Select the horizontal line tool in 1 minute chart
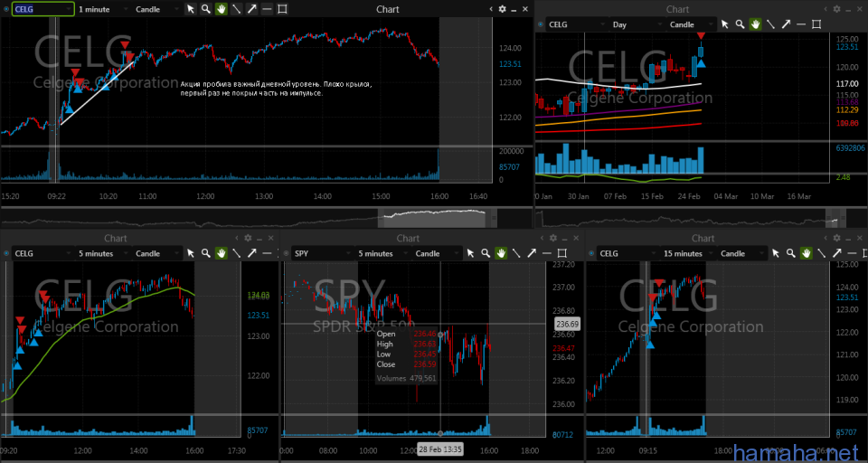The height and width of the screenshot is (463, 868). [x=266, y=9]
